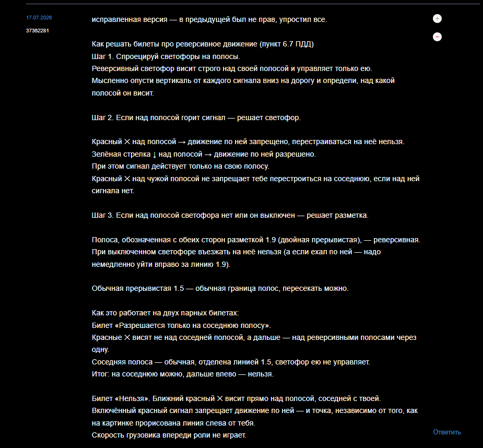Click the line starting with «Шаг 3. Если над полосой светофора нет»

230,215
